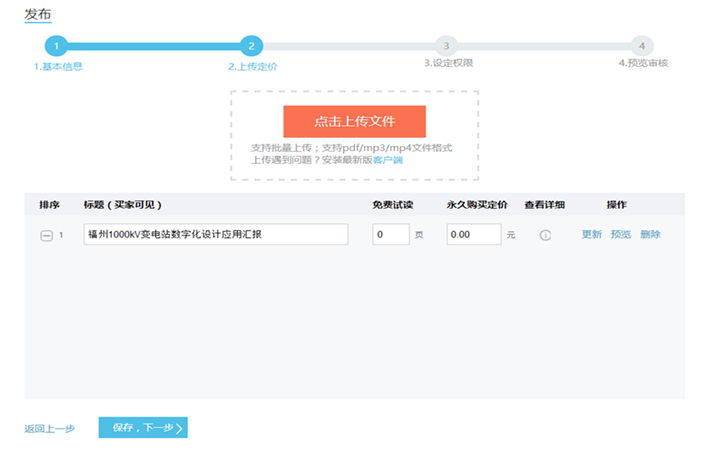Click the info icon under 查看详细
Image resolution: width=726 pixels, height=450 pixels.
(x=545, y=235)
